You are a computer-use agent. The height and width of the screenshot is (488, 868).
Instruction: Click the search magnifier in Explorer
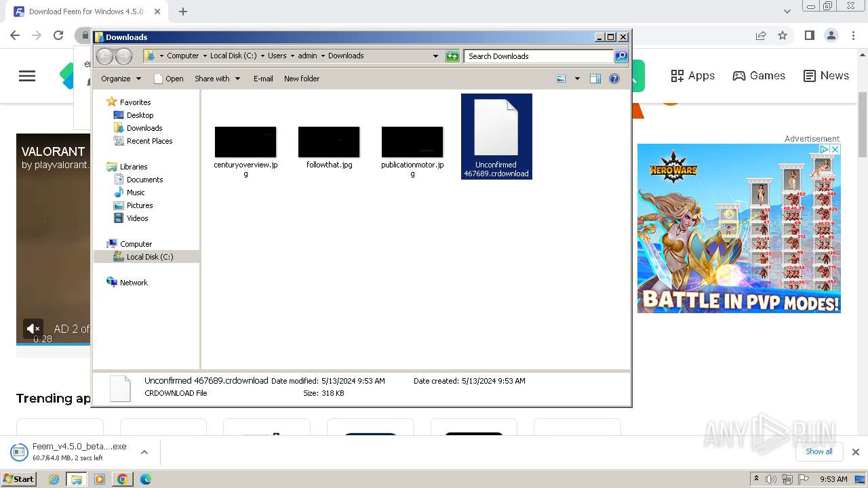pos(621,56)
